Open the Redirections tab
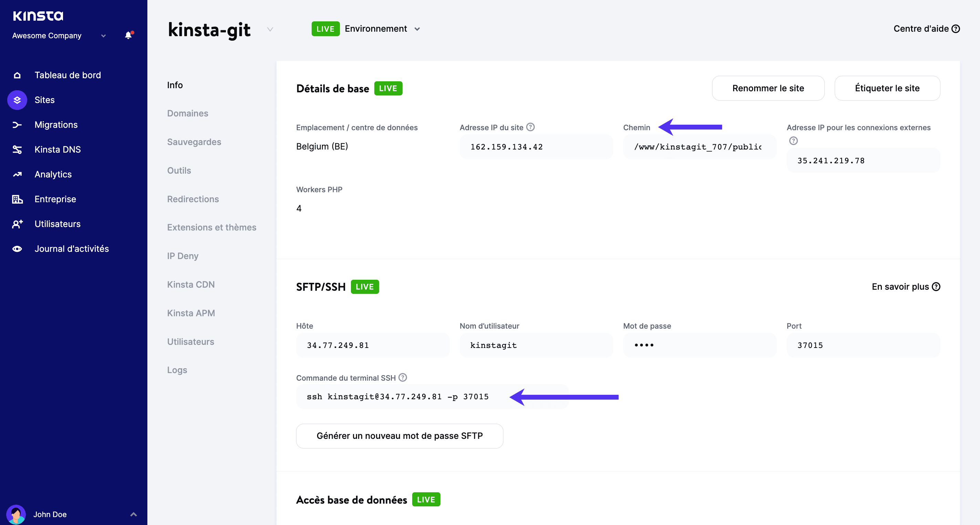The height and width of the screenshot is (525, 980). (193, 199)
